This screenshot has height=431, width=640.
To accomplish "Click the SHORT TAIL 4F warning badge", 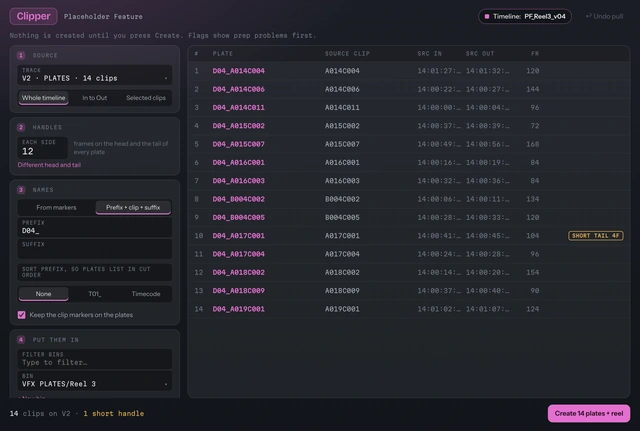I will coord(596,235).
